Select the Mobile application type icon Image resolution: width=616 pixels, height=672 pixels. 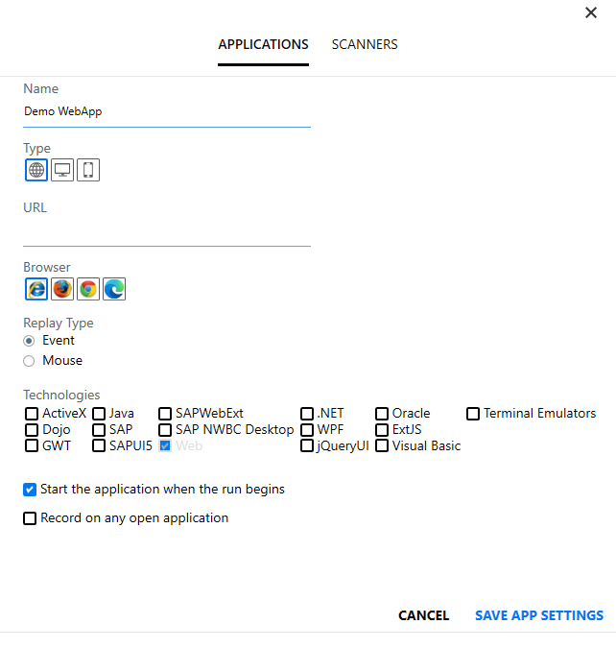[x=88, y=170]
